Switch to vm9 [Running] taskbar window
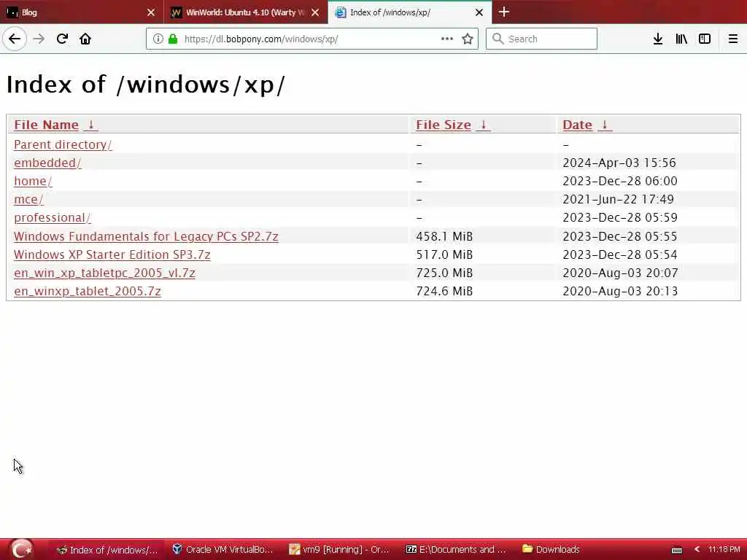This screenshot has height=560, width=747. tap(340, 550)
